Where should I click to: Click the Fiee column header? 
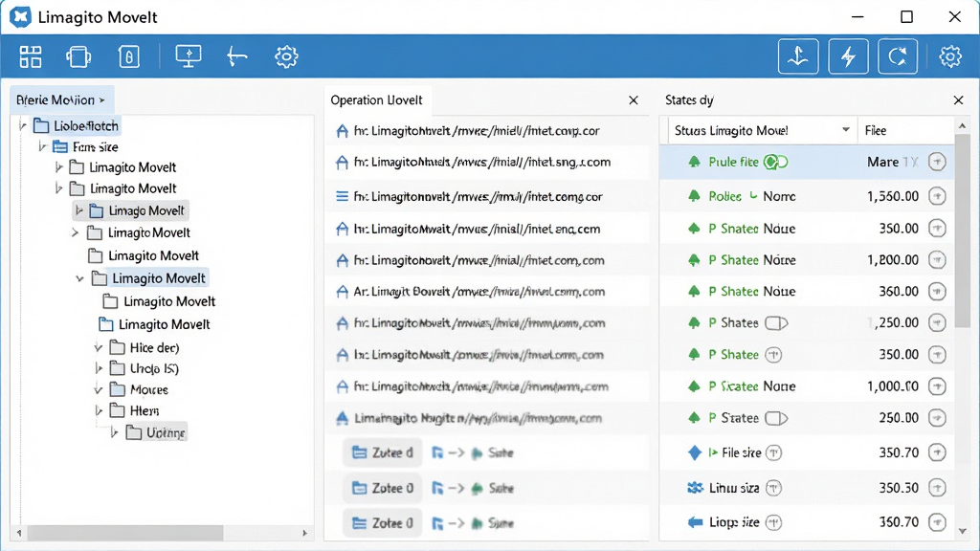875,130
